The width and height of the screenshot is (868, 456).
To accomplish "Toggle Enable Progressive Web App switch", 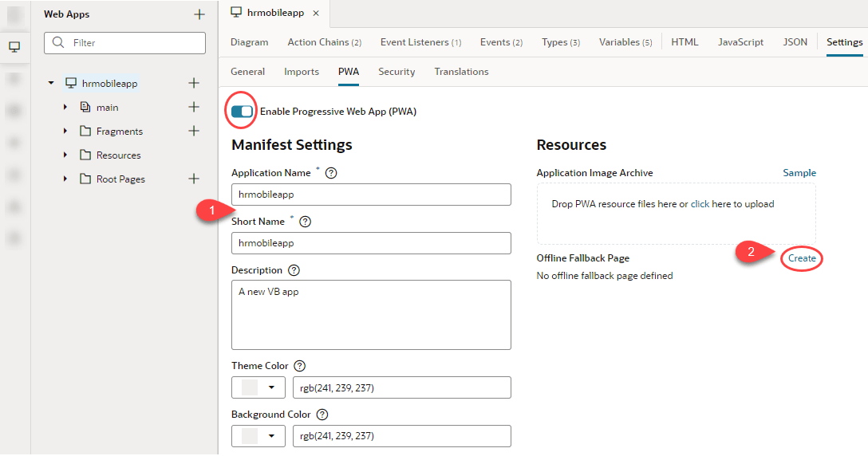I will click(x=242, y=112).
